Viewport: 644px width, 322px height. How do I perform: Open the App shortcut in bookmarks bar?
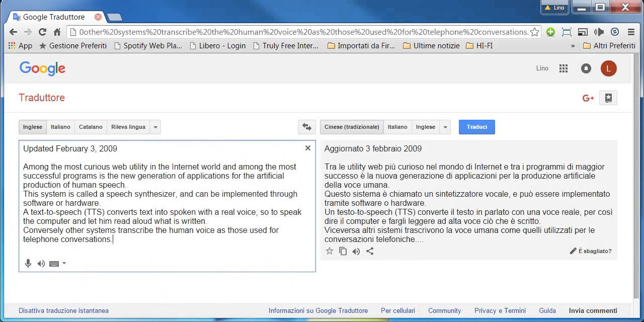point(20,45)
